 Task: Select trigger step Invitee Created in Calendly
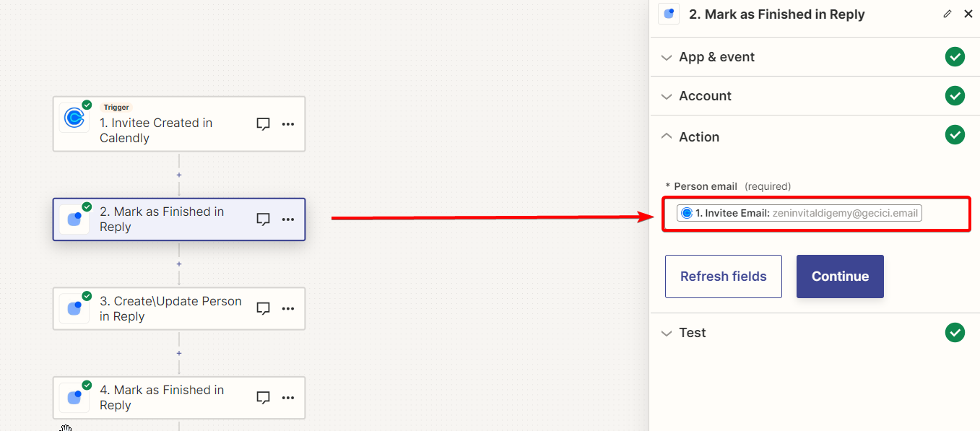click(179, 124)
